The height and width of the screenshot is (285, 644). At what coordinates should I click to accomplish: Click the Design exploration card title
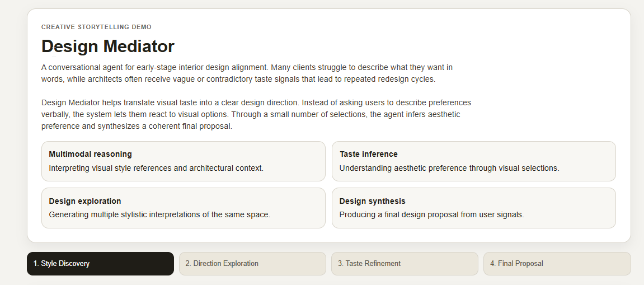pyautogui.click(x=85, y=201)
